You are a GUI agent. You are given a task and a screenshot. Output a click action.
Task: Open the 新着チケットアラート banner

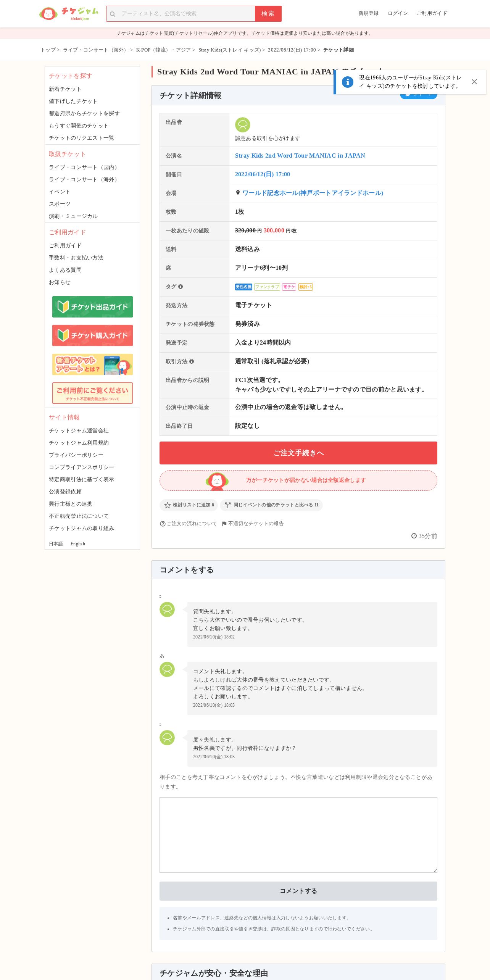coord(92,364)
